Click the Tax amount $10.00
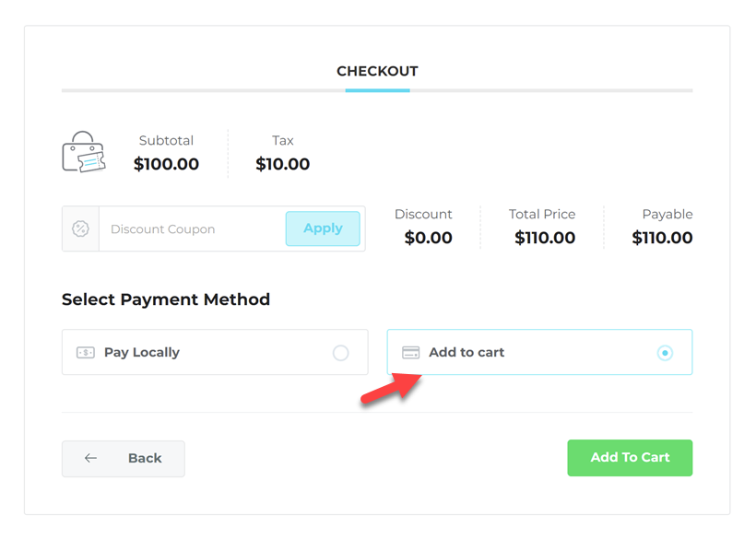 click(x=283, y=165)
